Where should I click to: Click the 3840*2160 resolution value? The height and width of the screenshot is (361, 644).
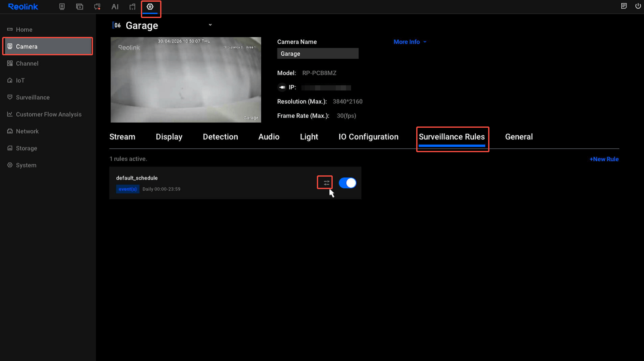348,102
